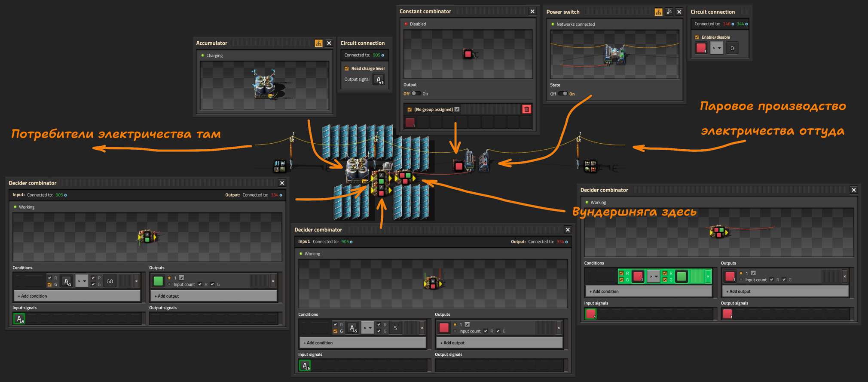Open comparator dropdown in red > green condition
Image resolution: width=868 pixels, height=382 pixels.
[x=654, y=277]
